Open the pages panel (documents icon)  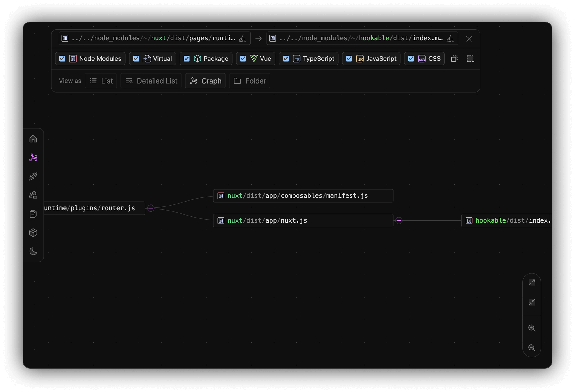coord(33,214)
